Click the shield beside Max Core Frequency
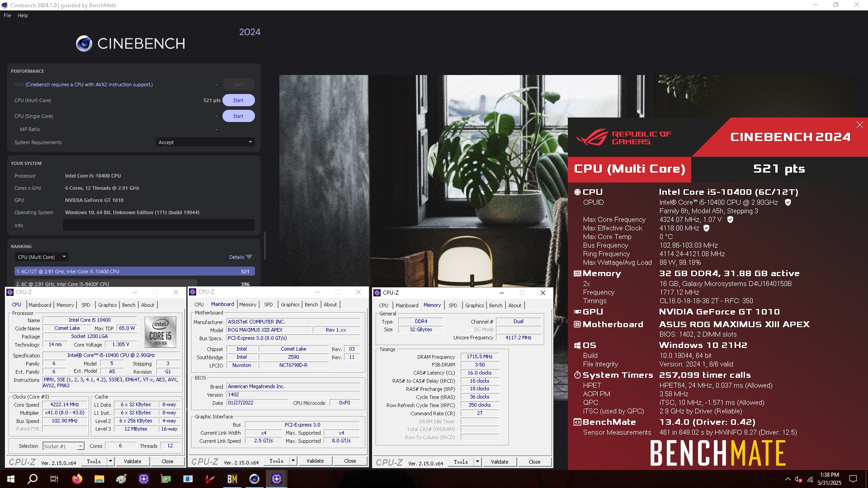The image size is (868, 488). coord(730,220)
